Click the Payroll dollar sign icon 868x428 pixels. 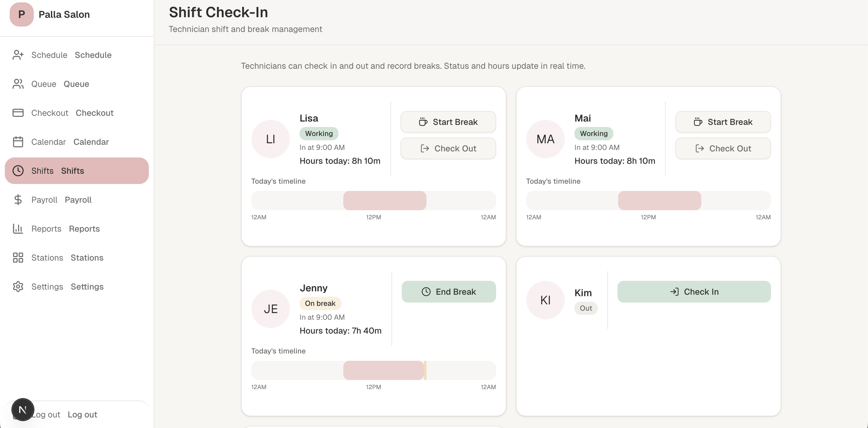[18, 200]
